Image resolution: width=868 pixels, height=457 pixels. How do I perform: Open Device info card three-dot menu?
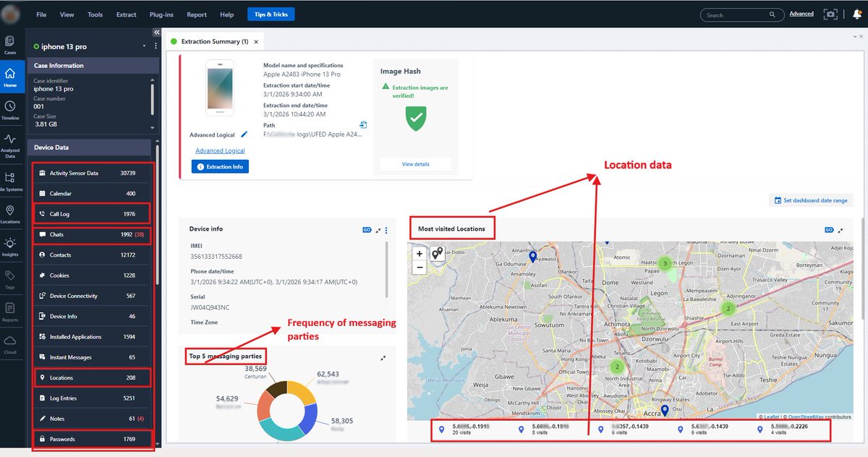[x=386, y=230]
